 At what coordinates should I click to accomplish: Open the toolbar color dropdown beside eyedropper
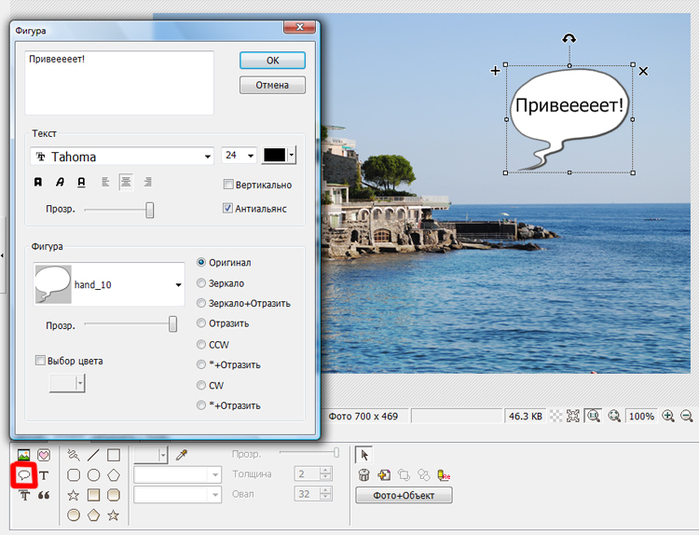click(x=163, y=455)
